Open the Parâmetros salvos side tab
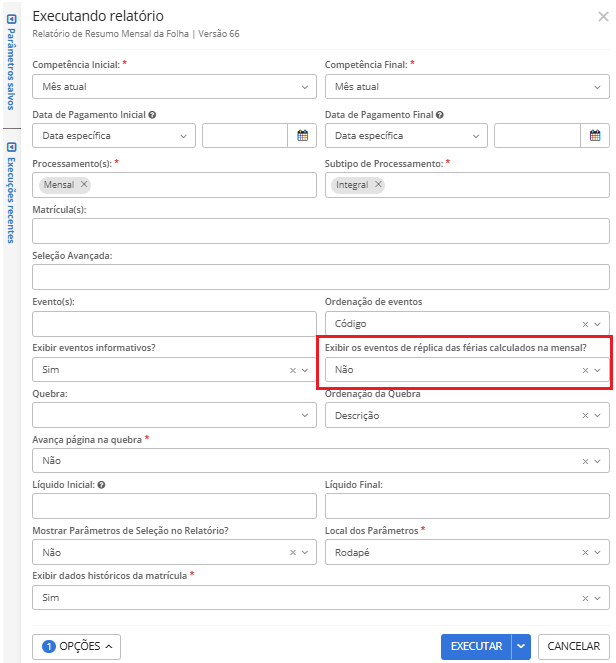The height and width of the screenshot is (663, 616). click(11, 58)
